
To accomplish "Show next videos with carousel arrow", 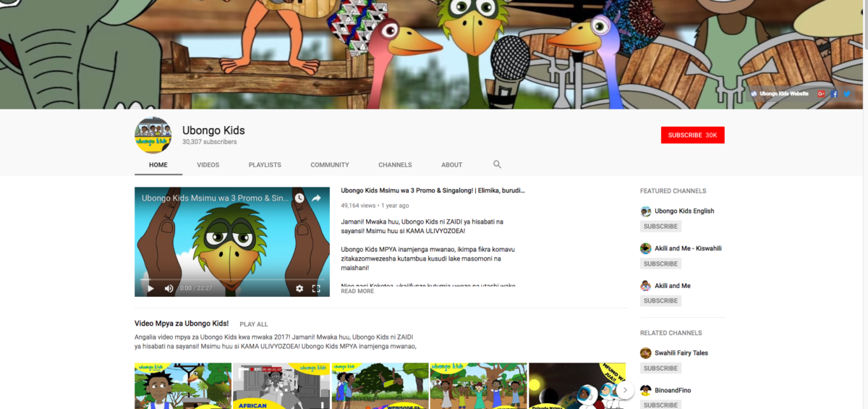I will pos(624,390).
